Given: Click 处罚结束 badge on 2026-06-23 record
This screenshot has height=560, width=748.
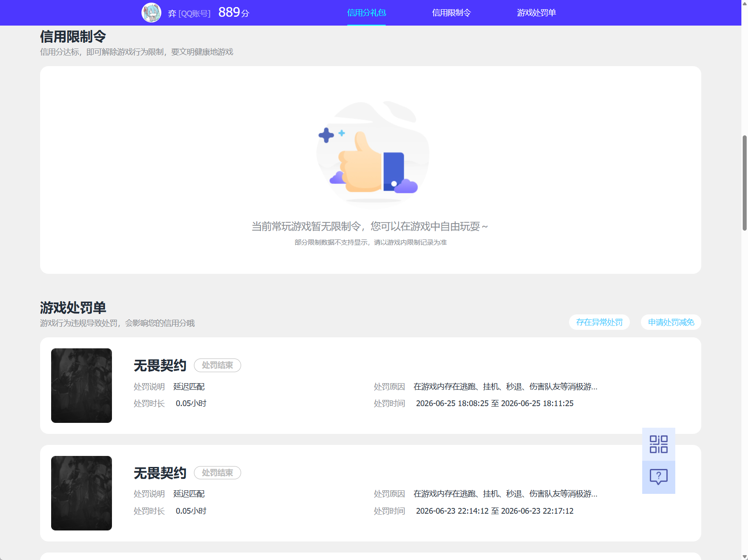Looking at the screenshot, I should coord(217,473).
